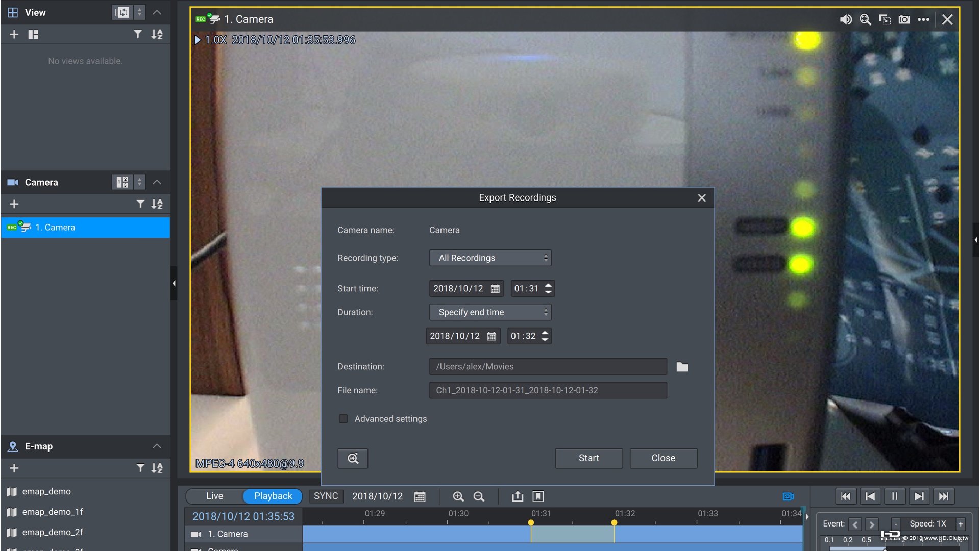The width and height of the screenshot is (980, 551).
Task: Switch to the Playback tab
Action: [273, 496]
